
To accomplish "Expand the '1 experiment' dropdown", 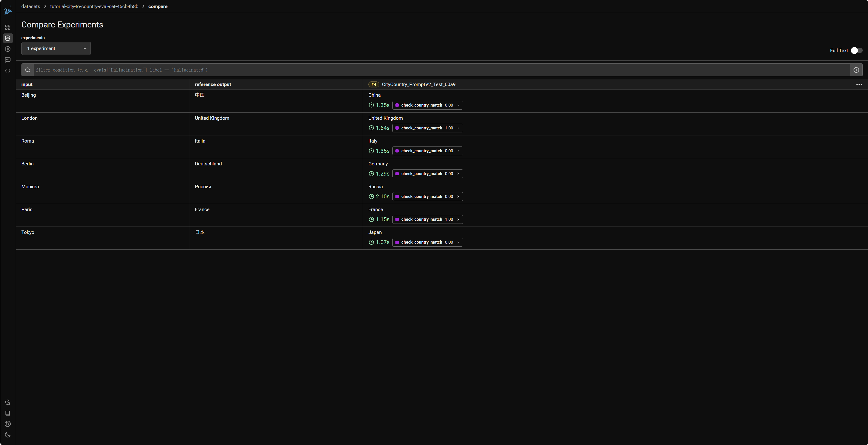I will click(56, 48).
